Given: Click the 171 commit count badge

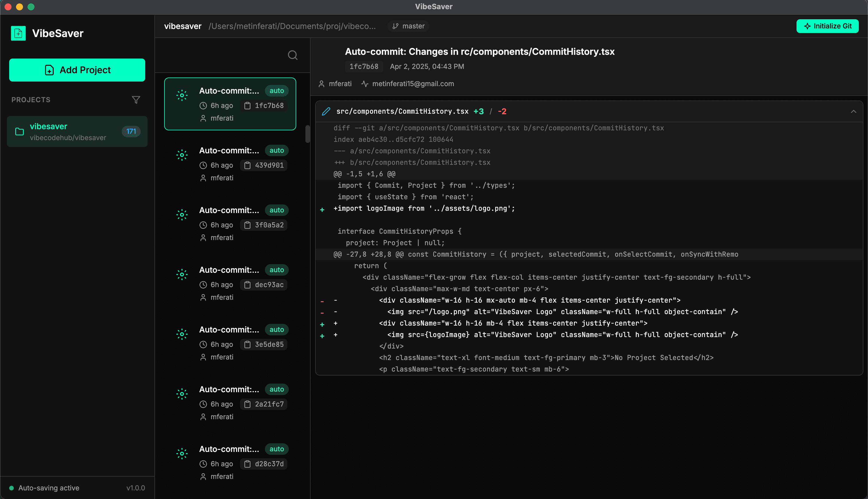Looking at the screenshot, I should pos(131,131).
